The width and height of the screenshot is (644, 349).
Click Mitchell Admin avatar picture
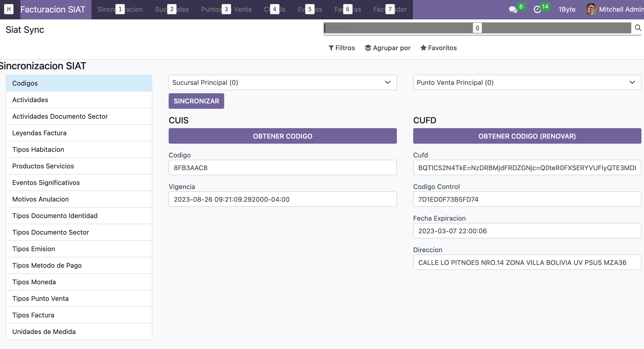[x=591, y=9]
